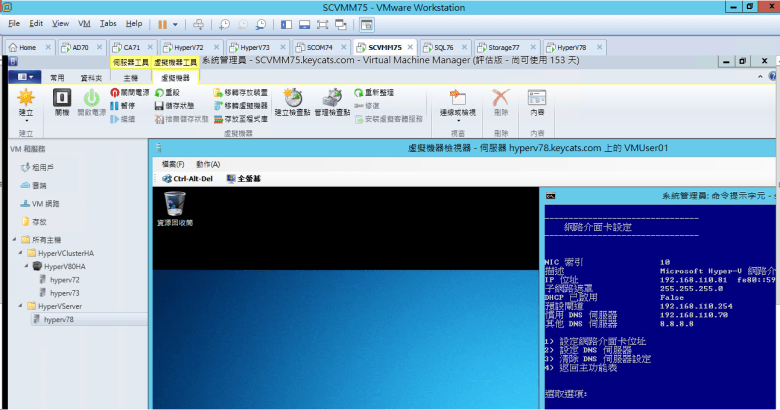Click 全螢幕 full screen viewer button
The image size is (780, 410).
[244, 178]
